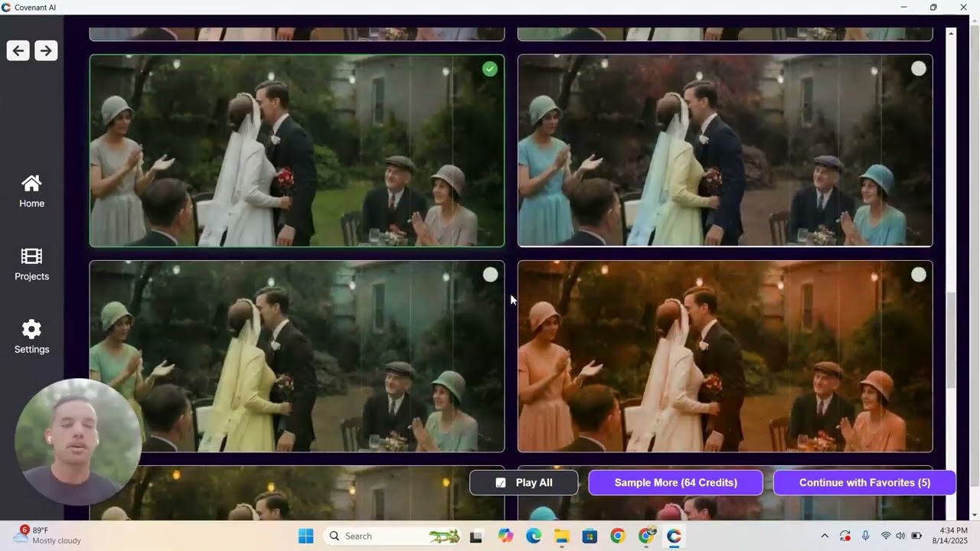Click the scrollbar up arrow
The height and width of the screenshot is (551, 980).
click(x=952, y=34)
